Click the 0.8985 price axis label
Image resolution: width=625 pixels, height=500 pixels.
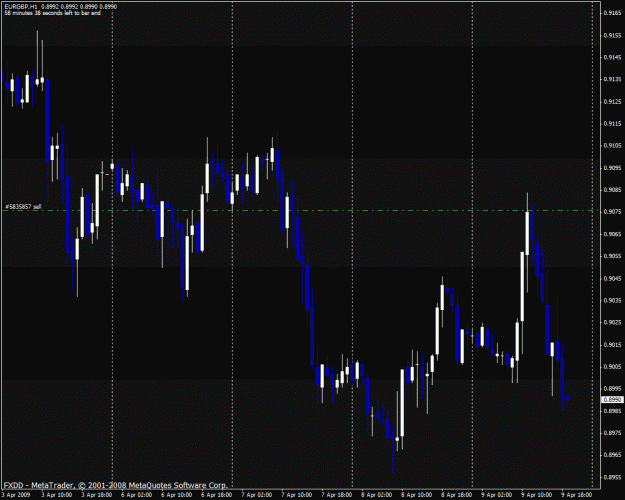[x=612, y=411]
